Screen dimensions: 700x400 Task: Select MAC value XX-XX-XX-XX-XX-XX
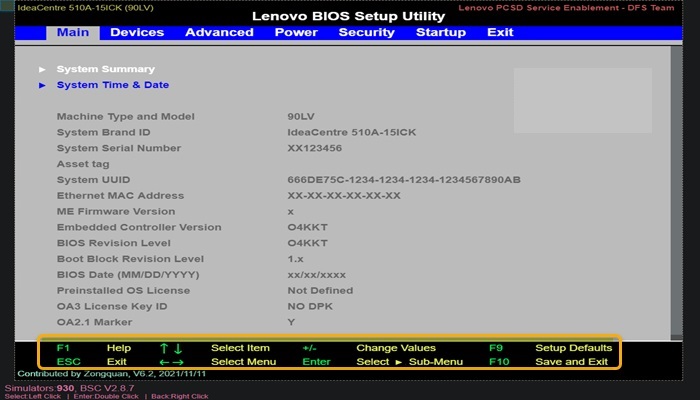click(x=344, y=196)
